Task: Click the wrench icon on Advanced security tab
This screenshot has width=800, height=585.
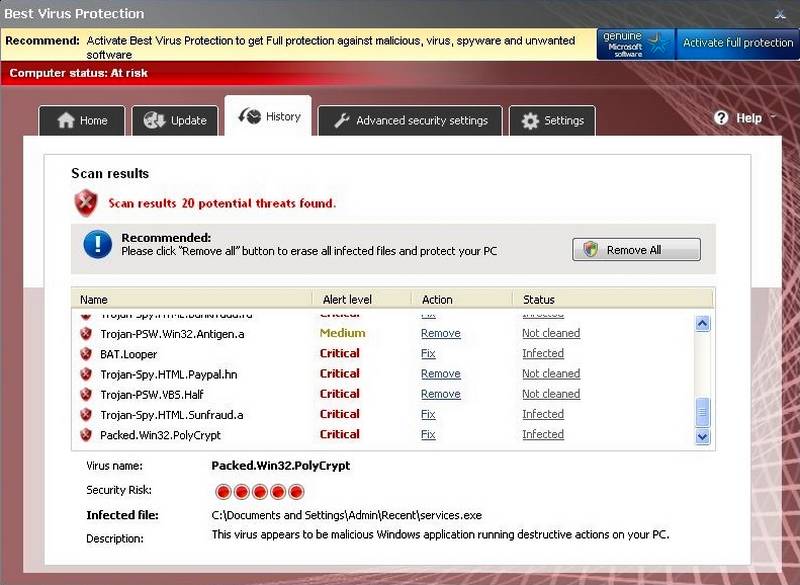Action: click(341, 120)
